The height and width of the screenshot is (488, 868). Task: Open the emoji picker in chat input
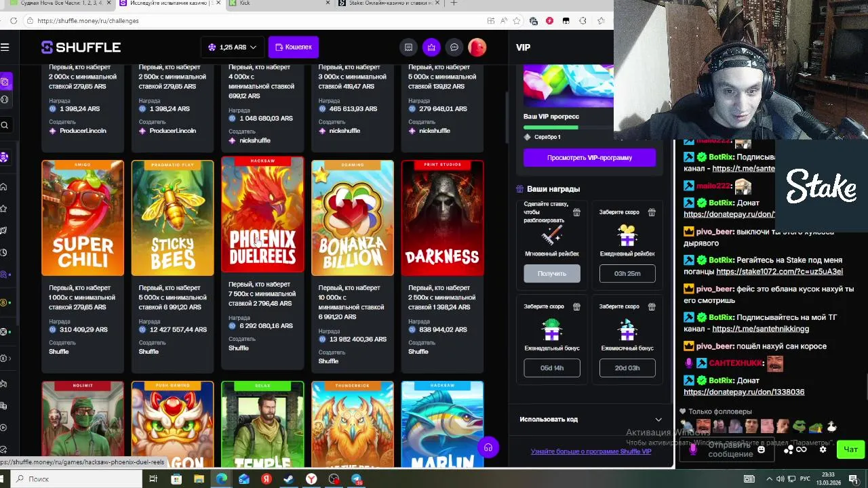(761, 449)
